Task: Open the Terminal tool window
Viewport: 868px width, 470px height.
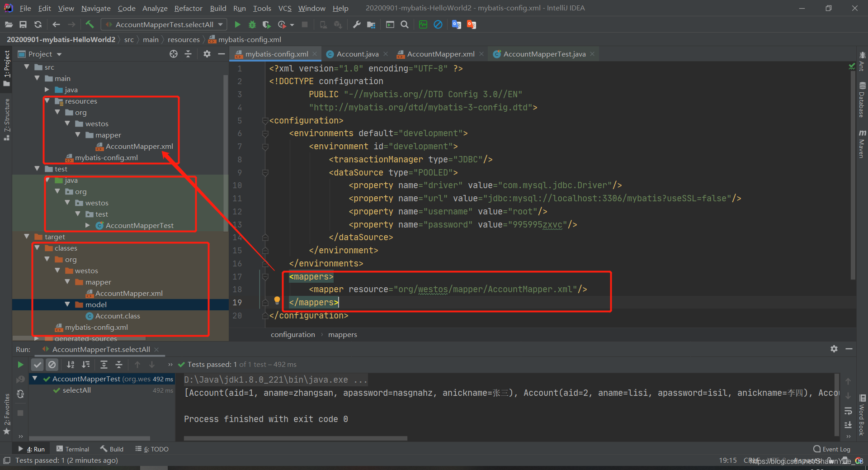Action: click(x=73, y=449)
